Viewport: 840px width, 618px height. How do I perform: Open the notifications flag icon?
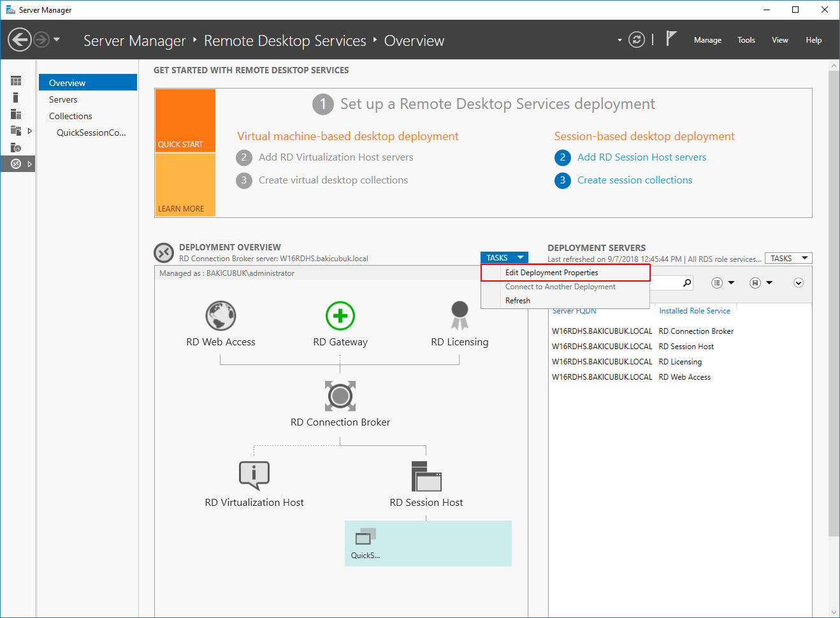(671, 39)
